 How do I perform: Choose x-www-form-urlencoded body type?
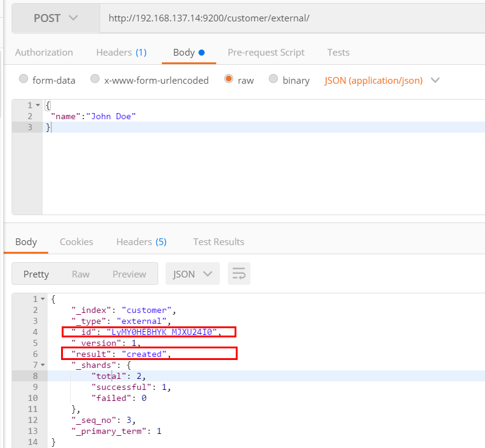click(x=95, y=79)
